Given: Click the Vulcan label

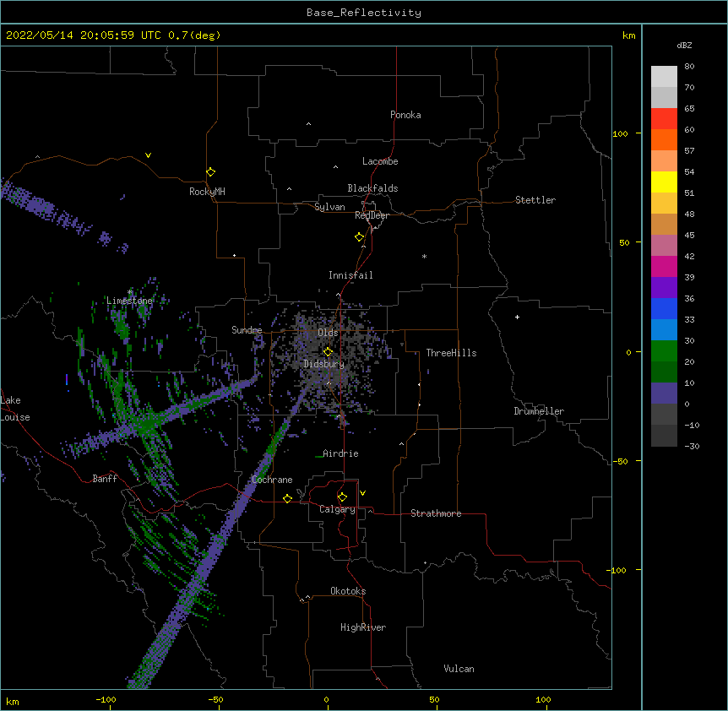Looking at the screenshot, I should click(x=459, y=669).
